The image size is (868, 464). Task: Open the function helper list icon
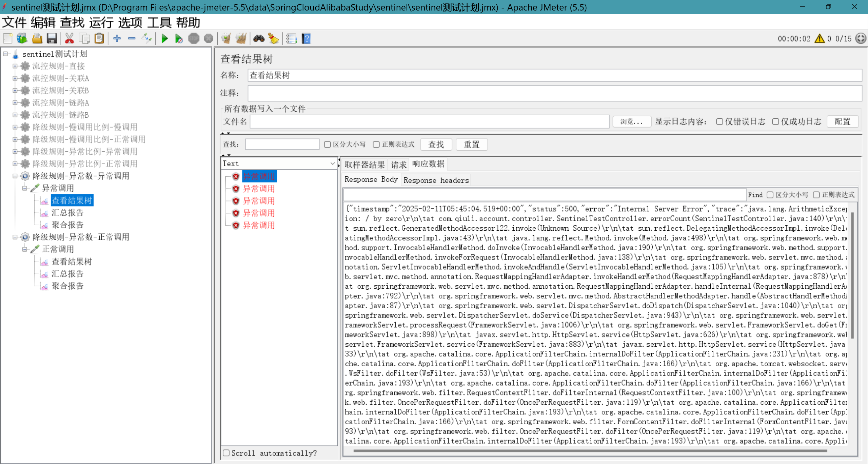point(291,39)
